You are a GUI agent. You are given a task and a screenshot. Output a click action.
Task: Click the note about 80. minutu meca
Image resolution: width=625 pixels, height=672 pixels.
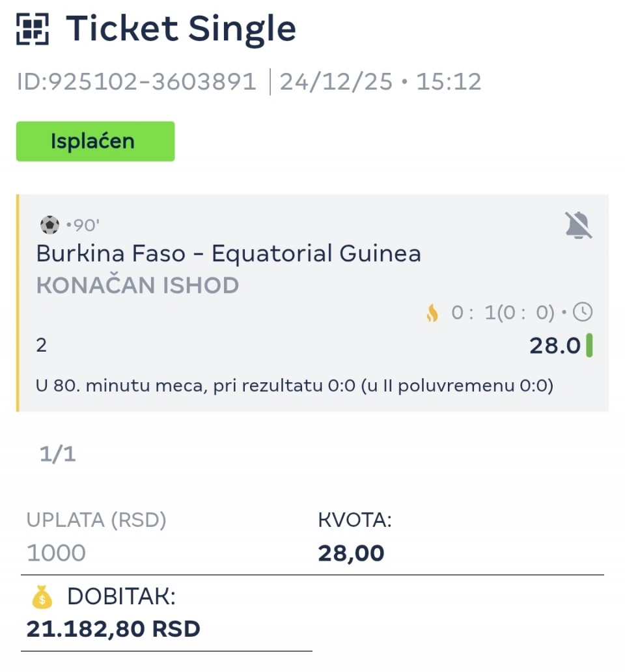tap(295, 386)
